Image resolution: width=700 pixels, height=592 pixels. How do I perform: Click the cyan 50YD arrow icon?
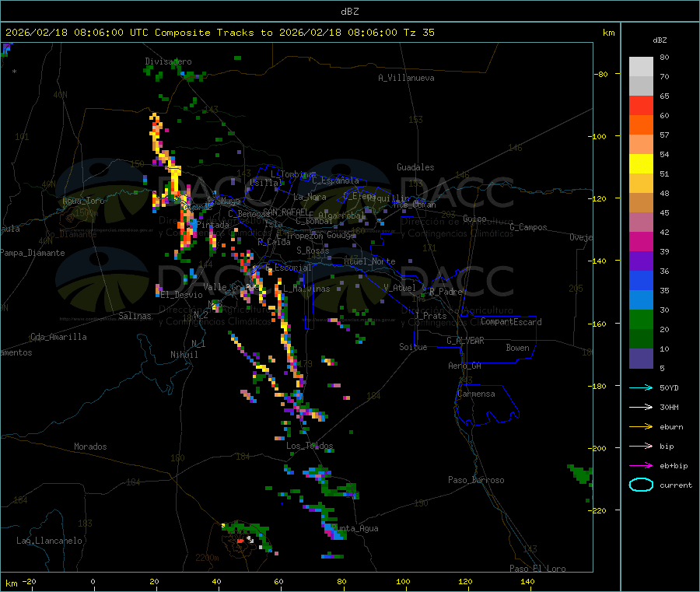coord(641,387)
